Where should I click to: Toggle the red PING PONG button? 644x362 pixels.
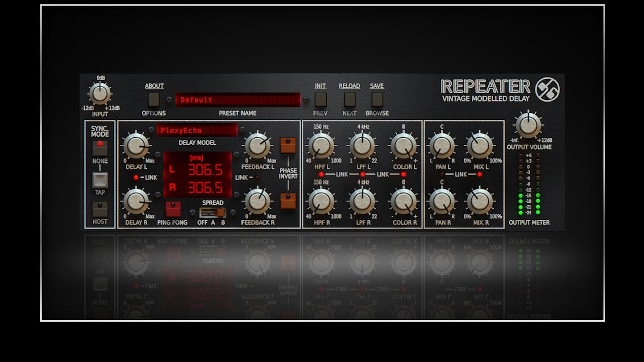[173, 209]
